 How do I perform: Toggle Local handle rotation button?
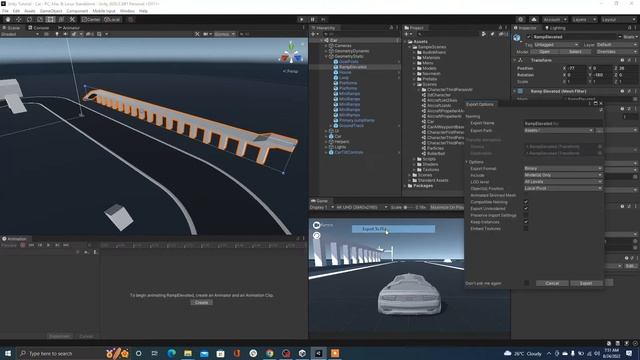pyautogui.click(x=112, y=20)
